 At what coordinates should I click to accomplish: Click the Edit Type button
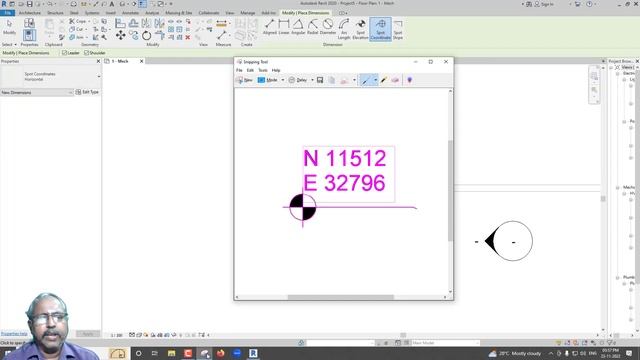click(x=87, y=92)
